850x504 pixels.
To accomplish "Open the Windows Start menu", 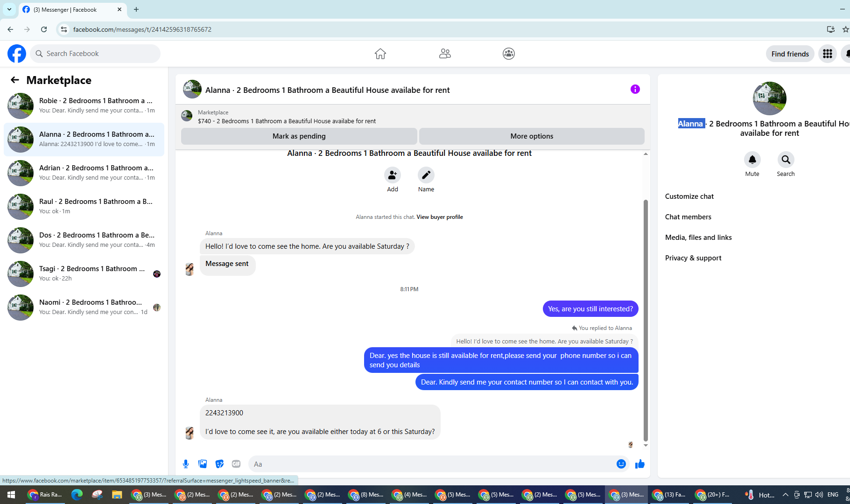I will [x=11, y=495].
